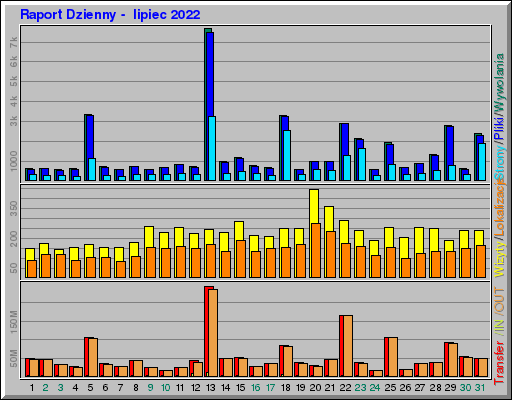Click the 150M axis label in transfer chart
512x400 pixels.
click(13, 322)
